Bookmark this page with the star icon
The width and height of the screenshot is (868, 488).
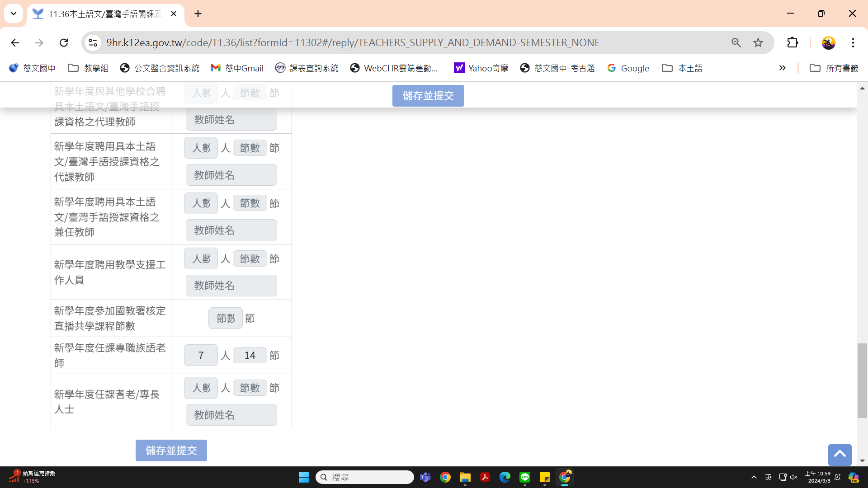click(x=758, y=42)
